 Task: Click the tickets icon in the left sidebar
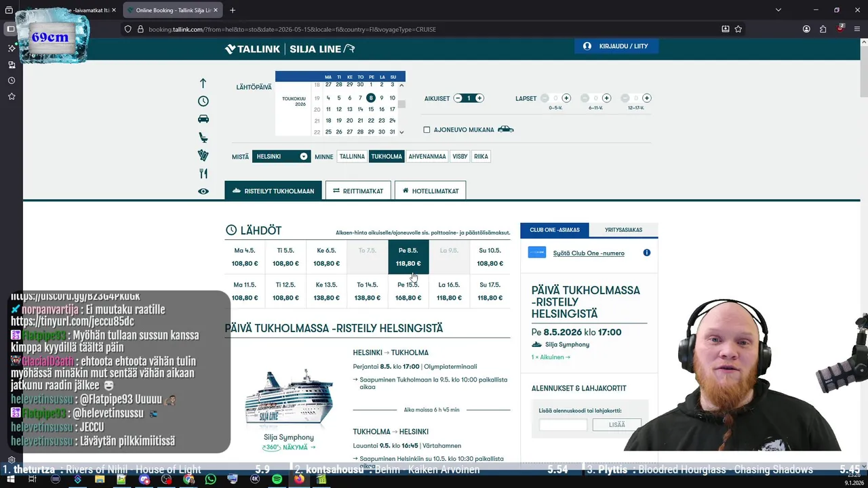[203, 156]
